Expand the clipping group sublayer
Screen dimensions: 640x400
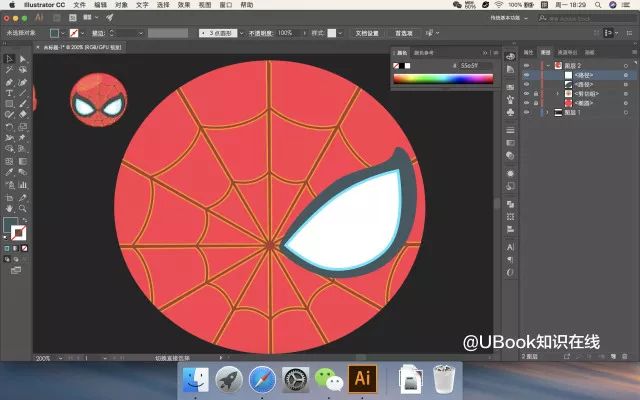[x=558, y=94]
